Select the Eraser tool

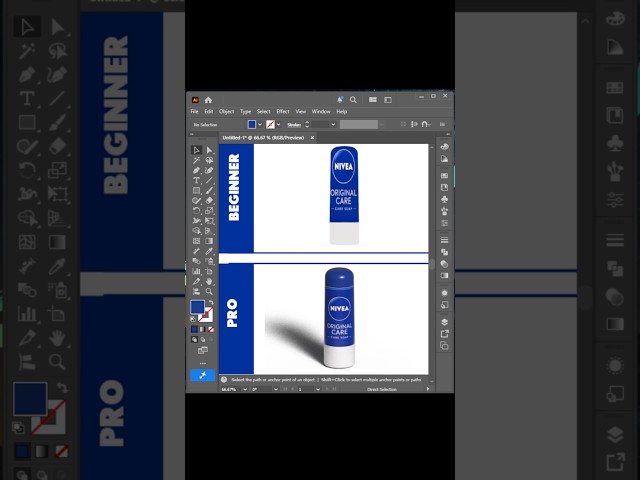[209, 200]
